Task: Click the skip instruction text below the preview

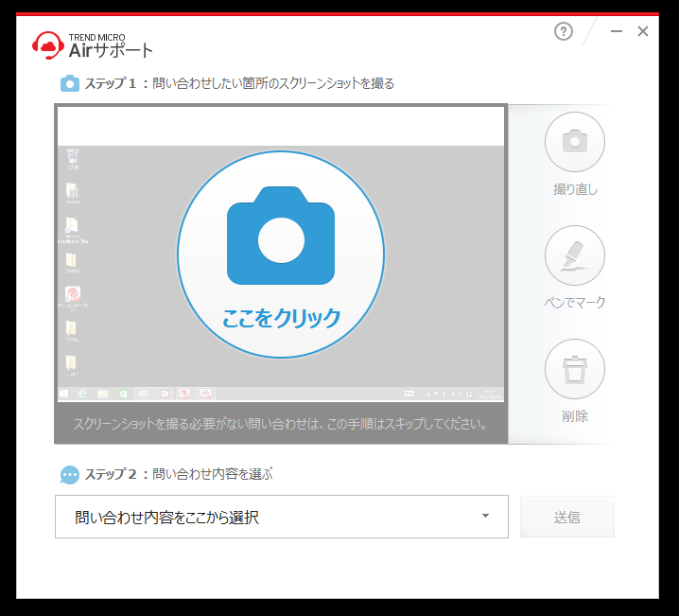Action: (x=281, y=424)
